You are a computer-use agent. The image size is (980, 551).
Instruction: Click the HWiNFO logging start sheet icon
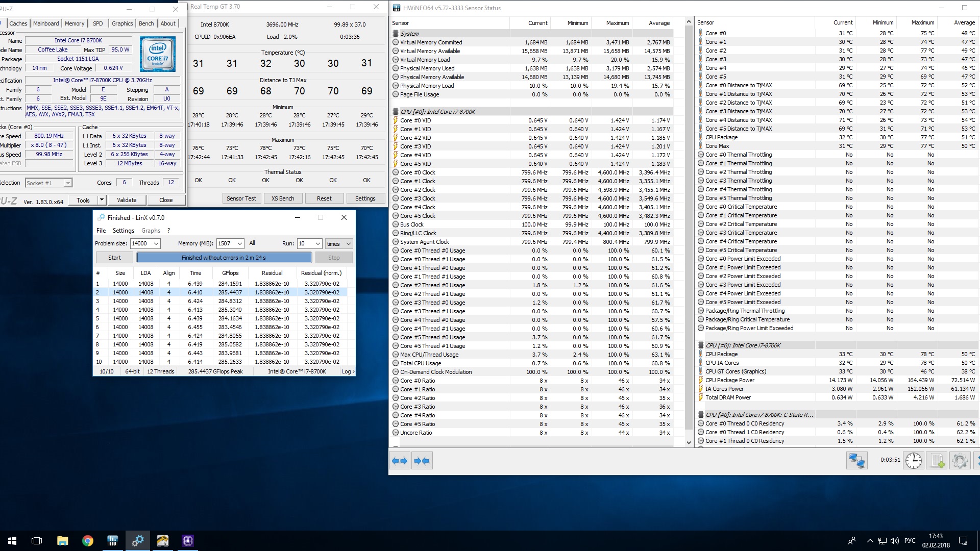(937, 461)
